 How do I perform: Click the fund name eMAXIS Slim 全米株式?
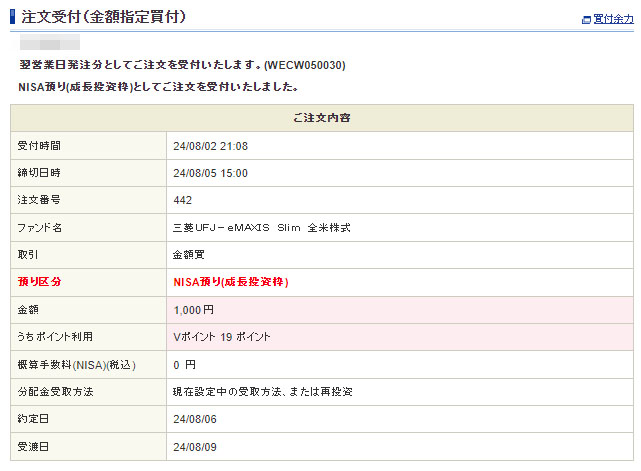pos(261,228)
